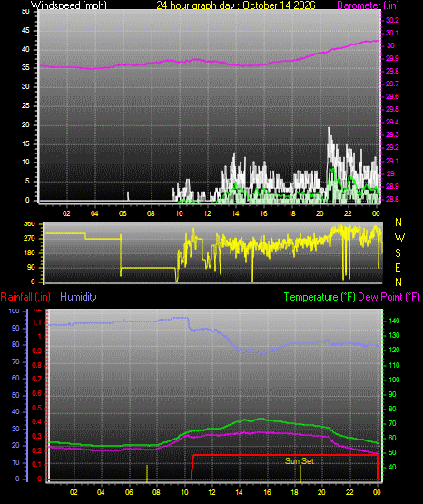Click the 0.5 value on the red rainfall axis
The height and width of the screenshot is (504, 423).
pyautogui.click(x=37, y=408)
